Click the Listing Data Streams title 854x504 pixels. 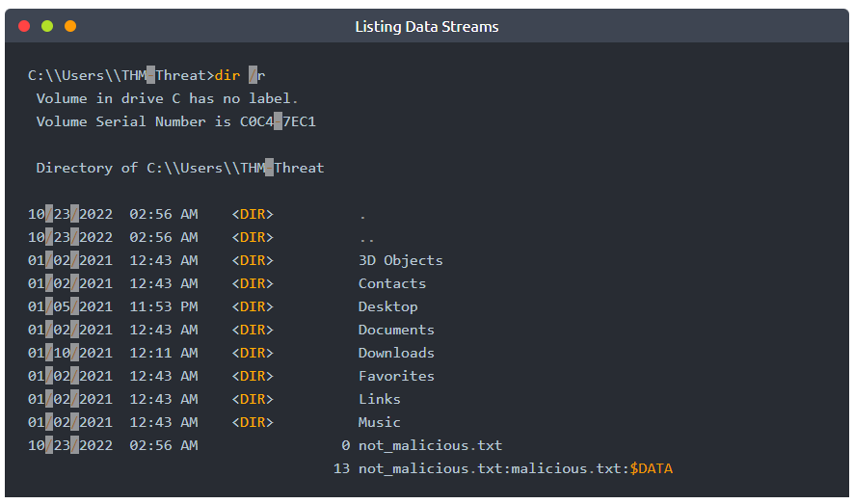[x=426, y=27]
